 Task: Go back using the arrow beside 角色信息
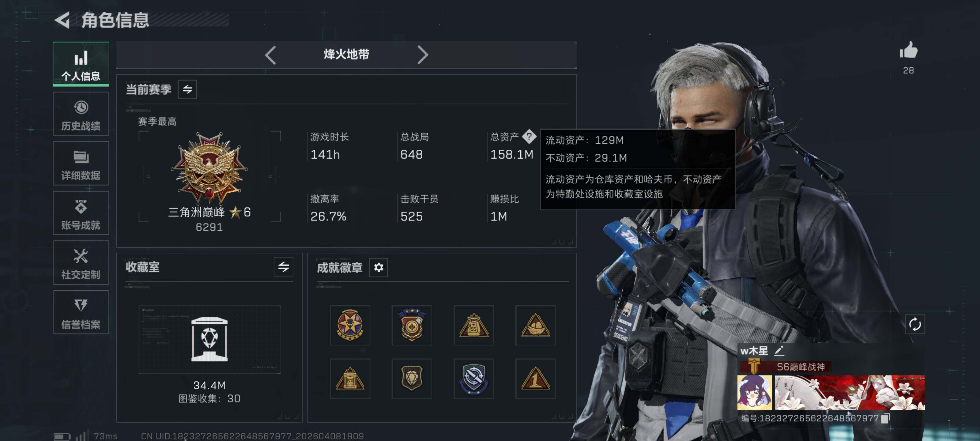(62, 20)
